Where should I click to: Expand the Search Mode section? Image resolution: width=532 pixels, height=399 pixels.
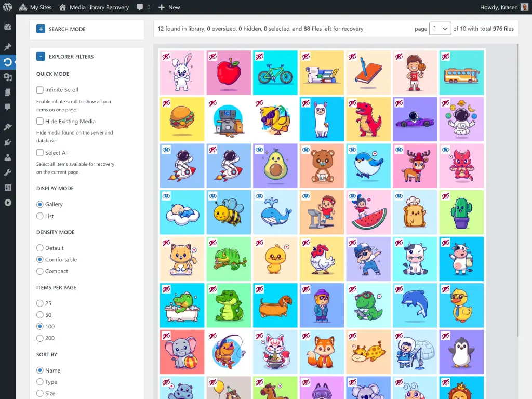[x=41, y=30]
